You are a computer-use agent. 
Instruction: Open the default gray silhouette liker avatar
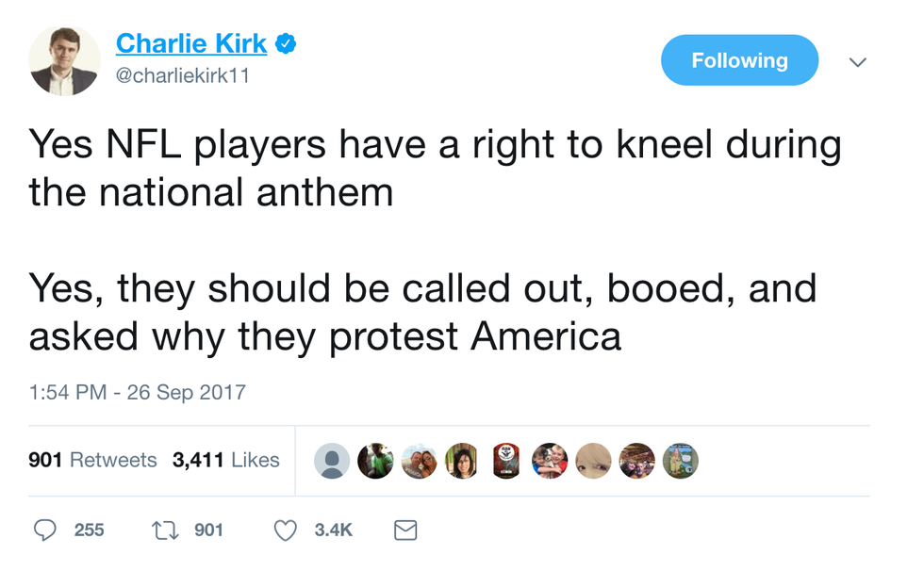[x=332, y=461]
